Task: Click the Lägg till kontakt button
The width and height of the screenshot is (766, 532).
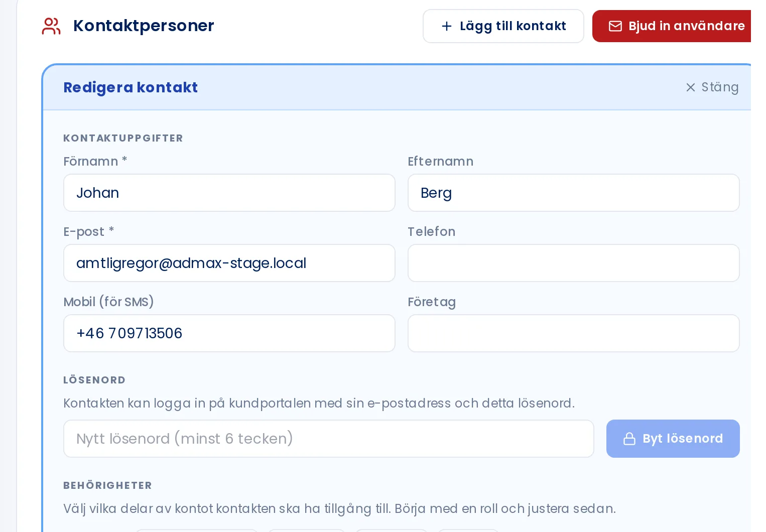Action: (x=503, y=26)
